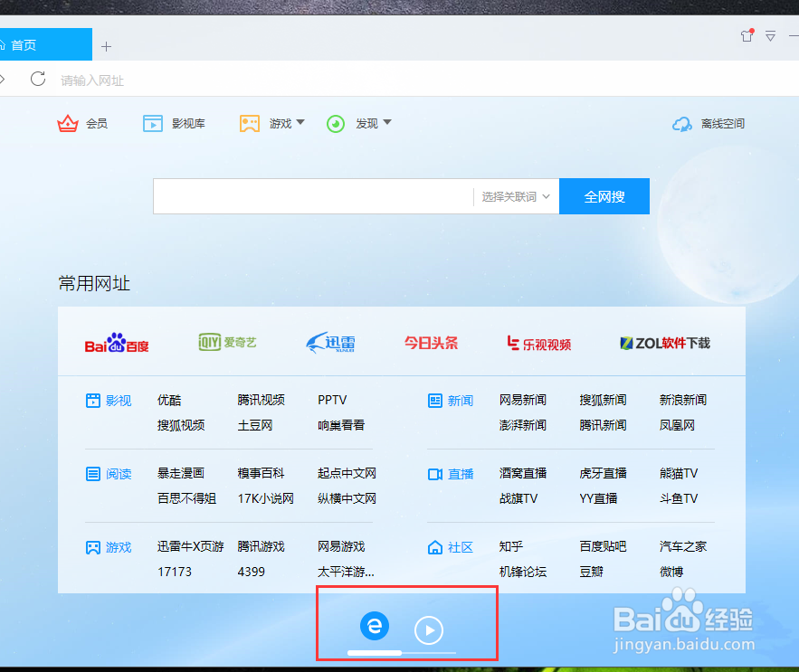Click the blue browser e icon at bottom
This screenshot has width=799, height=672.
375,626
